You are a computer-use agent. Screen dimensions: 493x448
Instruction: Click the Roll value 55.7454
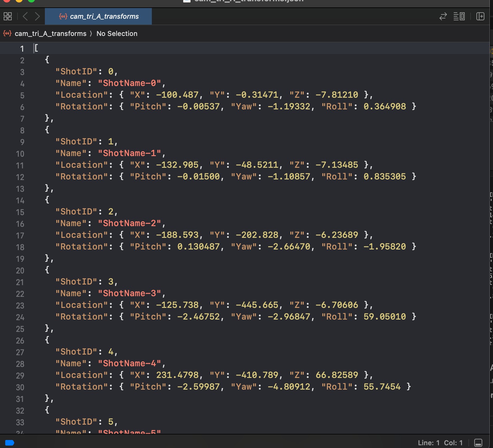[x=382, y=387]
